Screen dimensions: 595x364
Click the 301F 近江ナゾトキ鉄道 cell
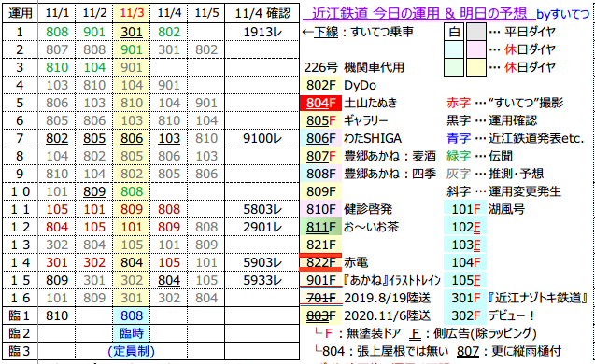(465, 298)
